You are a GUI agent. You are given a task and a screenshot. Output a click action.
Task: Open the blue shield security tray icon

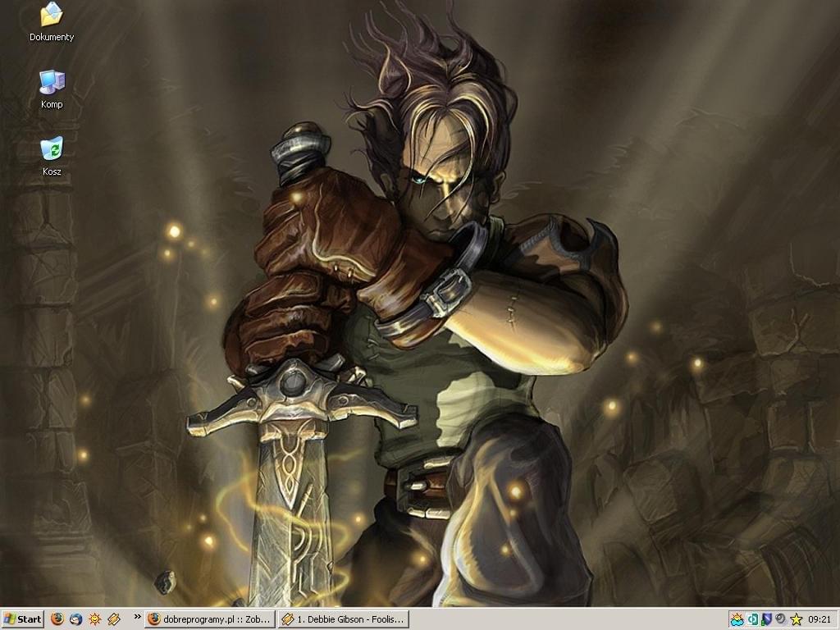point(766,620)
